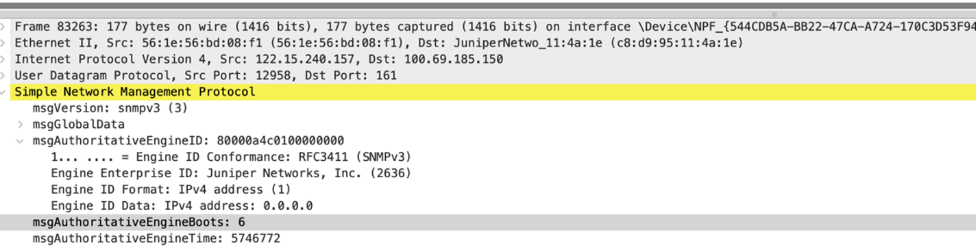Expand the msgGlobalData subtree
Image resolution: width=980 pixels, height=249 pixels.
click(x=21, y=124)
